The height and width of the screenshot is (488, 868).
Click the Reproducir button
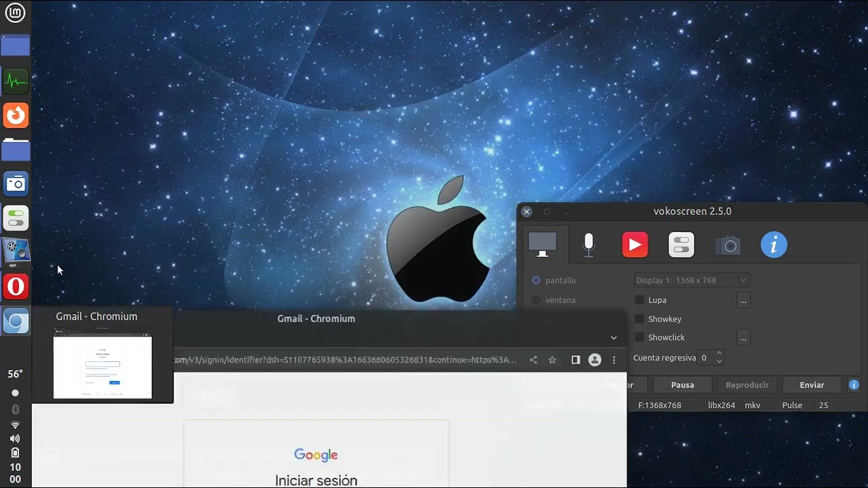pyautogui.click(x=747, y=385)
